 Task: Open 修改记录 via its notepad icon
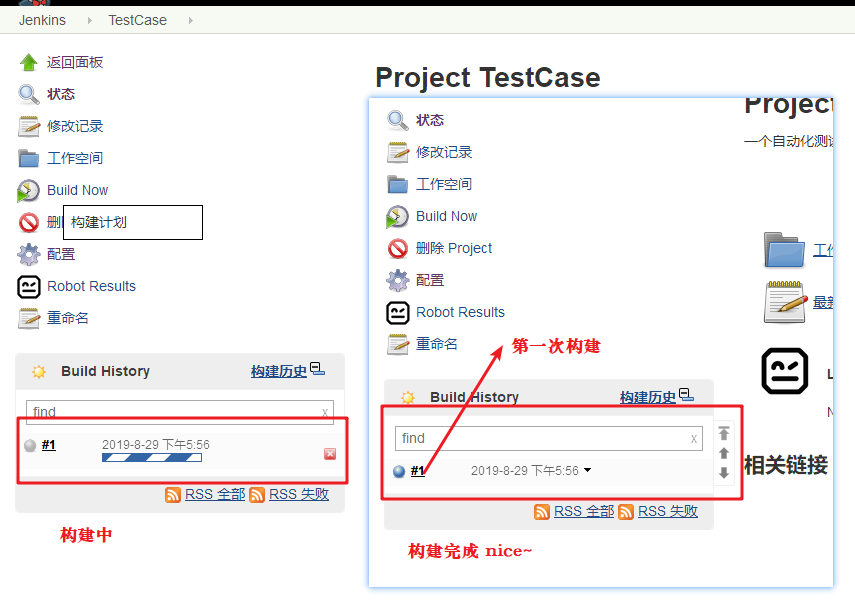click(x=27, y=125)
